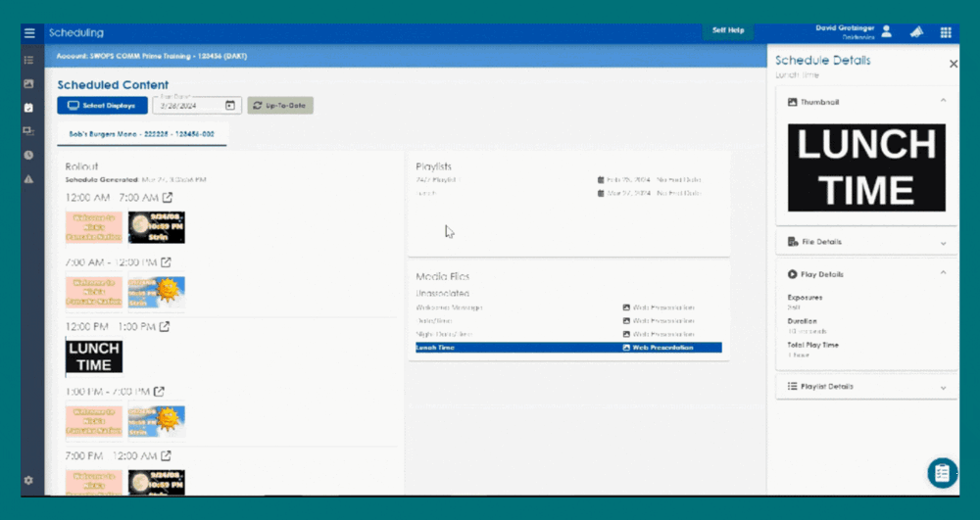Click the clock icon in left sidebar
Screen dimensions: 980x520
click(28, 155)
